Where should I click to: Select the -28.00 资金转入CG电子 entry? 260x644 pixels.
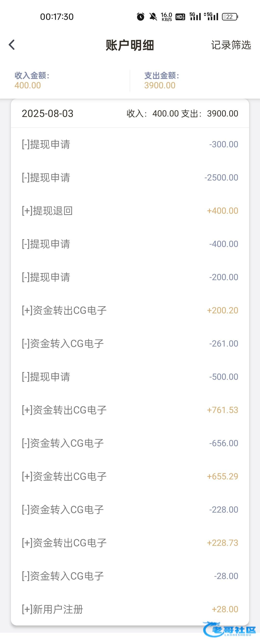click(x=130, y=576)
